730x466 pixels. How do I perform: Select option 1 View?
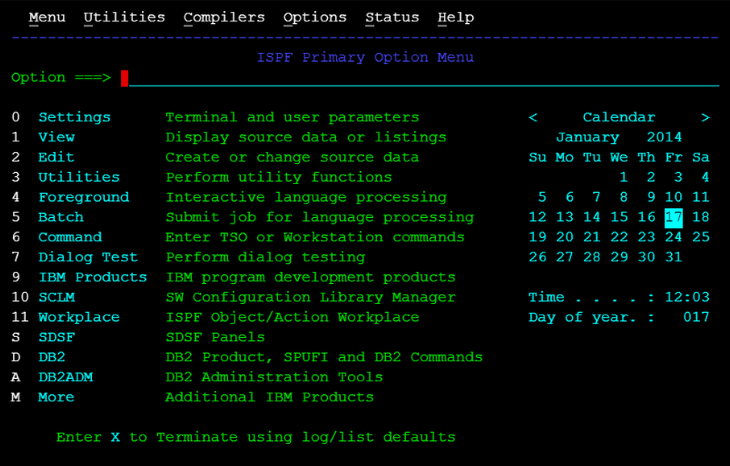click(x=56, y=137)
